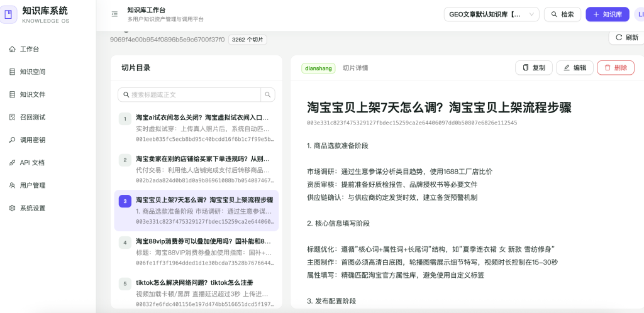This screenshot has height=313, width=644.
Task: Click the knowledge base ID 9069f4e00b954f08
Action: pyautogui.click(x=167, y=40)
